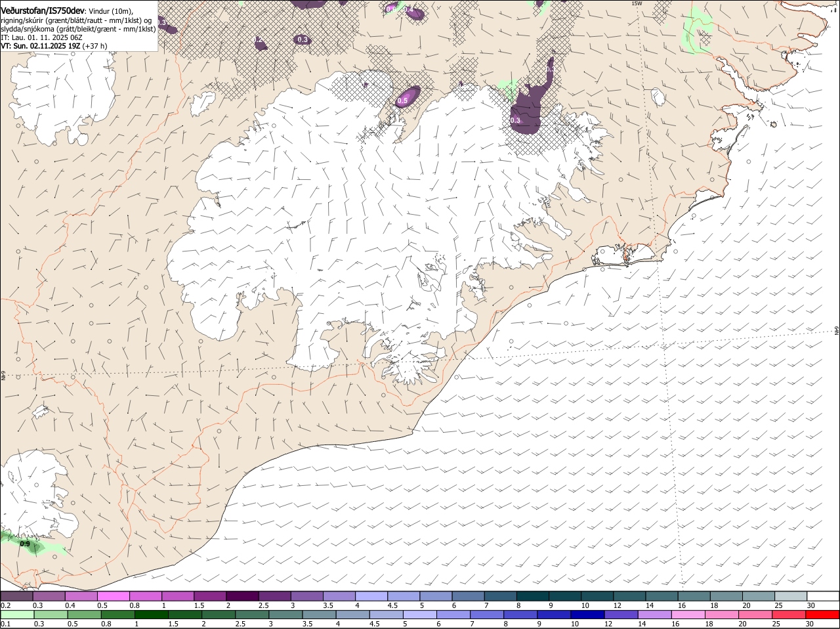Screen dimensions: 840x629
Task: Select upper legend lavender swatch at 4.5
Action: tap(403, 596)
